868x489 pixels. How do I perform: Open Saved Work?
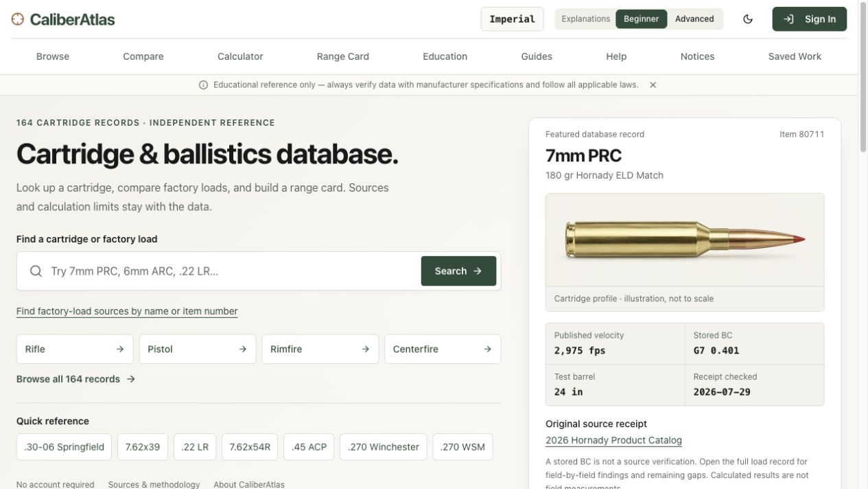coord(795,56)
